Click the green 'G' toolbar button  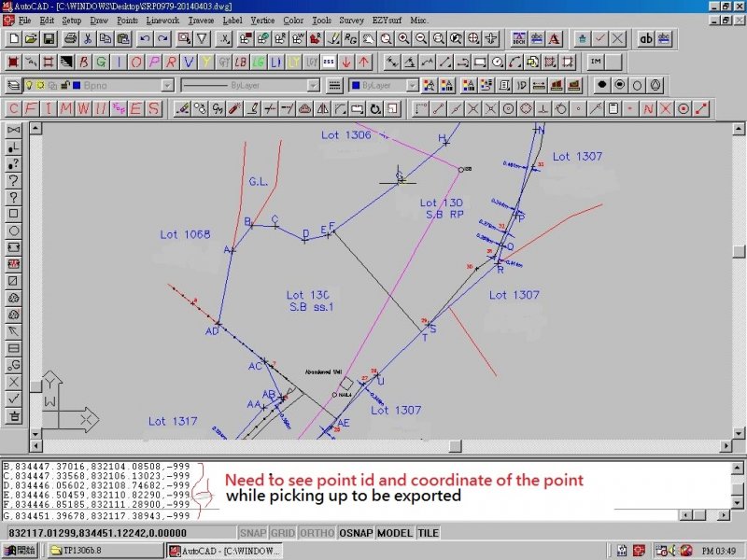[102, 62]
